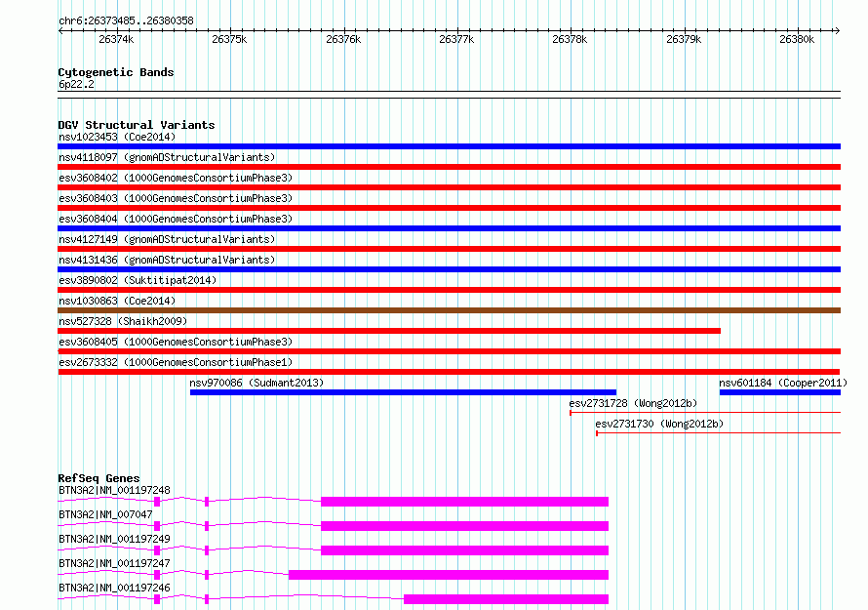Click the blue bar under nsv601184
The height and width of the screenshot is (610, 868).
(780, 392)
